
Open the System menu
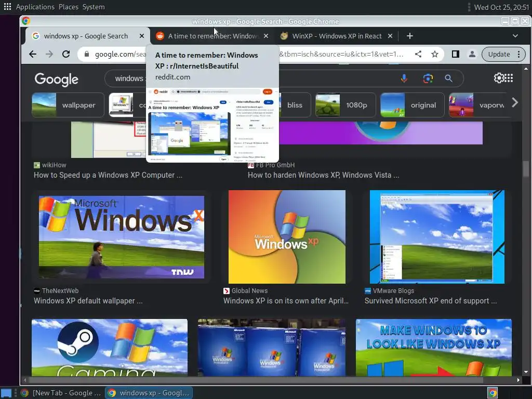point(94,7)
